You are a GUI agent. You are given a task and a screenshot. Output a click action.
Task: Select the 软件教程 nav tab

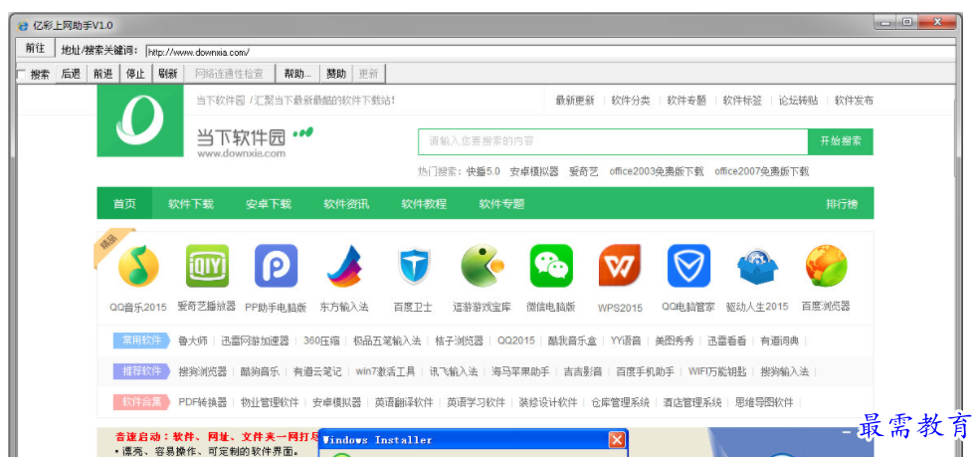point(424,204)
